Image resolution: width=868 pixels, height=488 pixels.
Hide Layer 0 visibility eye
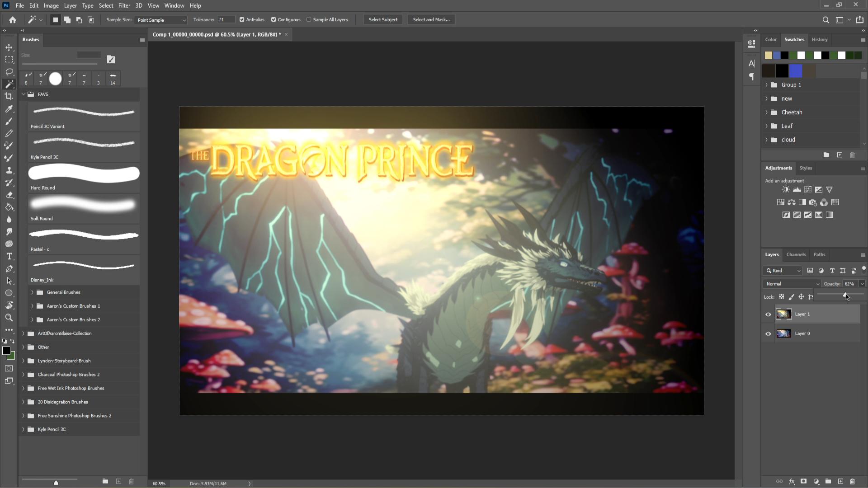tap(768, 334)
